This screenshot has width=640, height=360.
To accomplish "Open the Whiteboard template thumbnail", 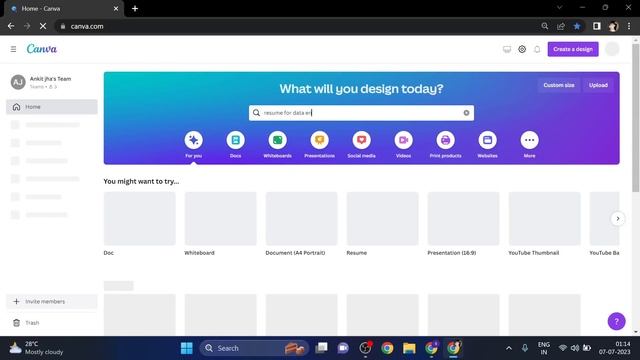I will click(220, 219).
